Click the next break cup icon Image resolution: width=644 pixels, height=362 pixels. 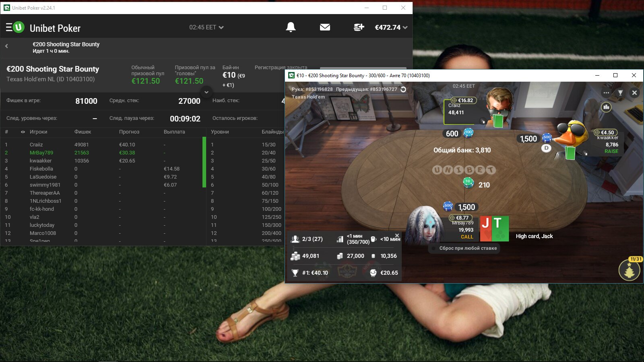pyautogui.click(x=374, y=239)
